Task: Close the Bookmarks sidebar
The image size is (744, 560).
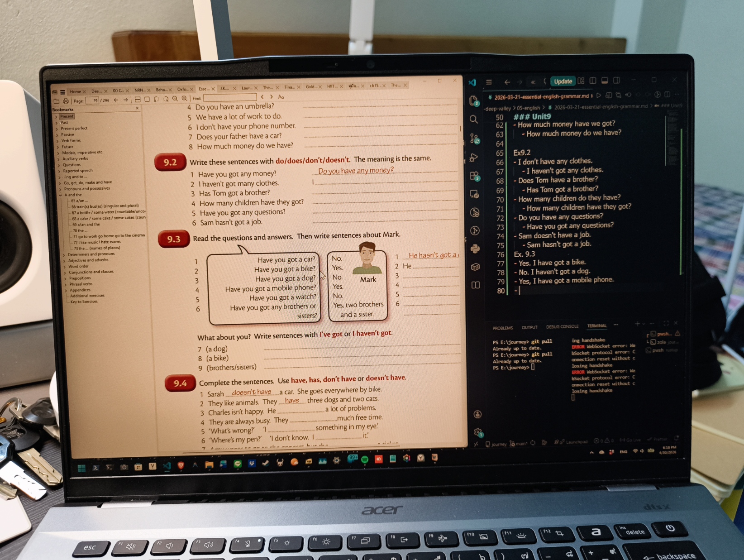Action: tap(137, 108)
